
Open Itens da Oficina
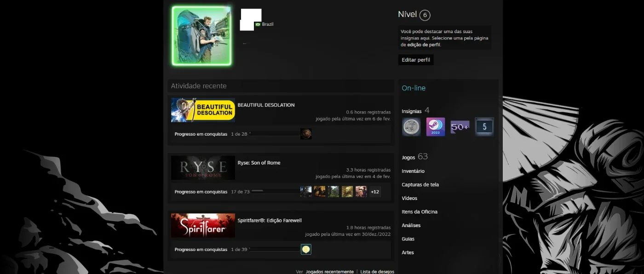420,212
